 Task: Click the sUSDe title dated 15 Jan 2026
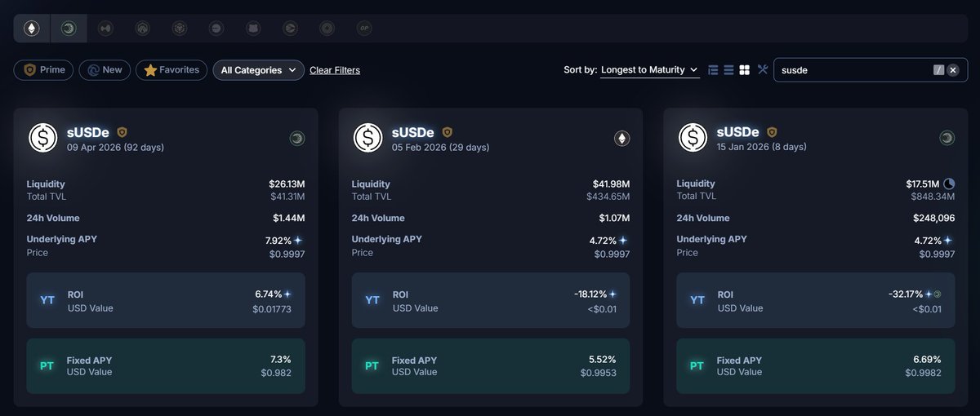click(x=739, y=131)
